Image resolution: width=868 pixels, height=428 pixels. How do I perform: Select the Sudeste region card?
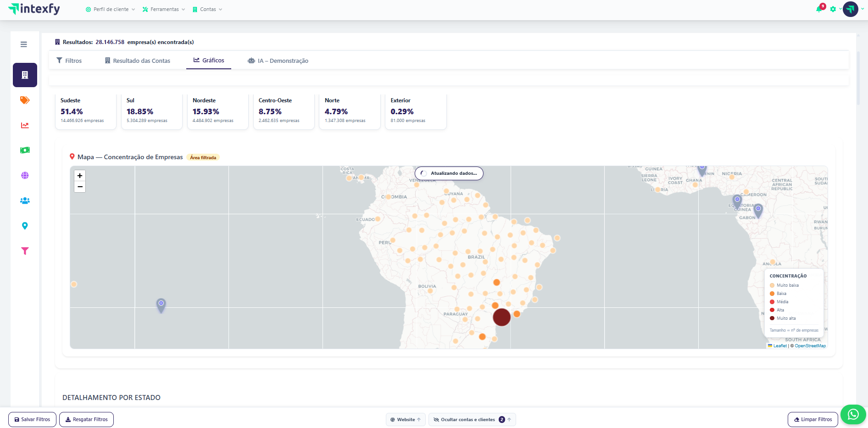(x=86, y=111)
